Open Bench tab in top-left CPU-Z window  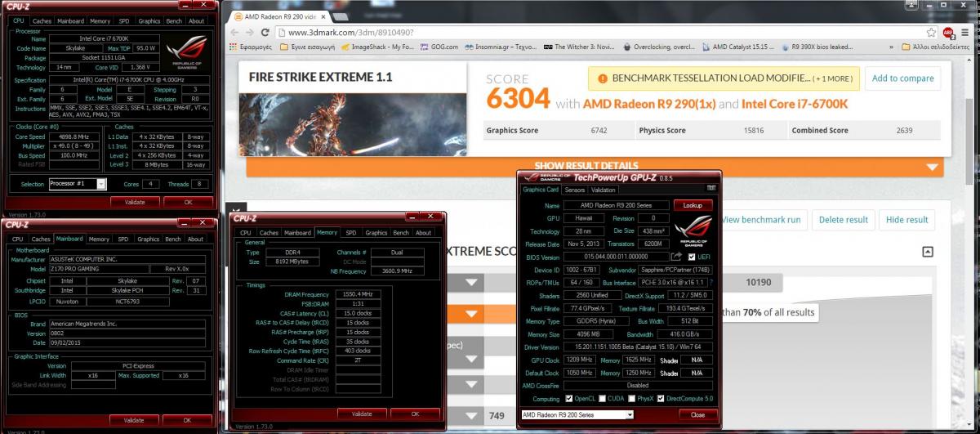tap(174, 20)
